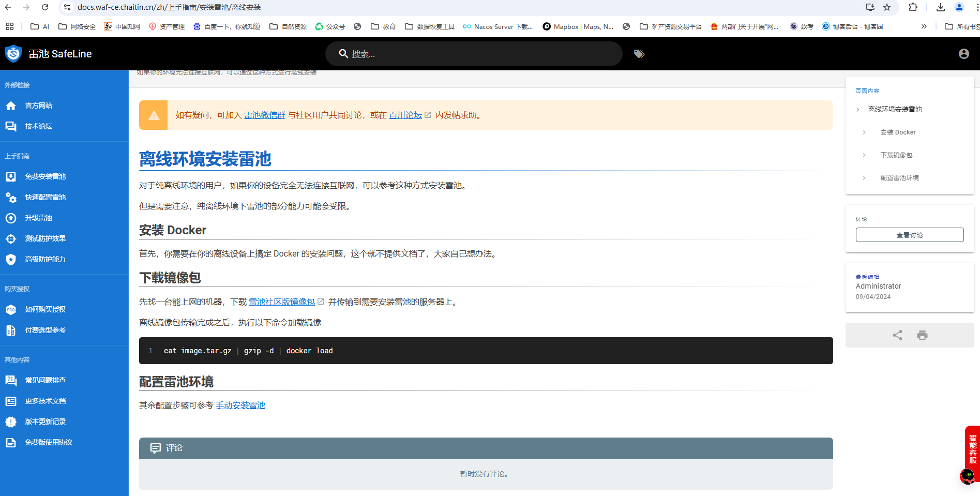The height and width of the screenshot is (496, 980).
Task: Click the FAQ icon for 常见问题排查
Action: pyautogui.click(x=11, y=381)
